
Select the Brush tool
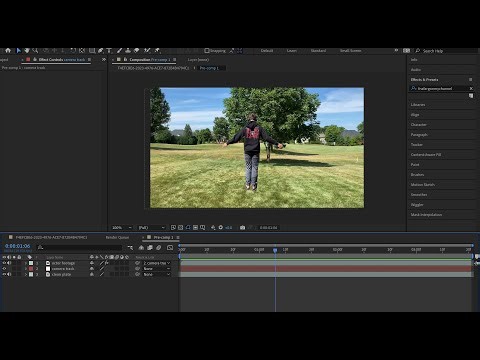point(119,50)
